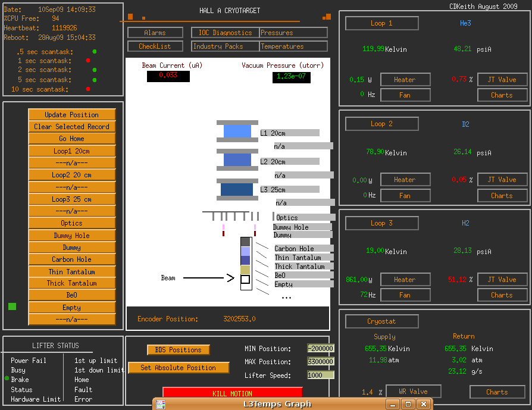Edit the MAX Position field
Screen dimensions: 532x410
pos(321,361)
